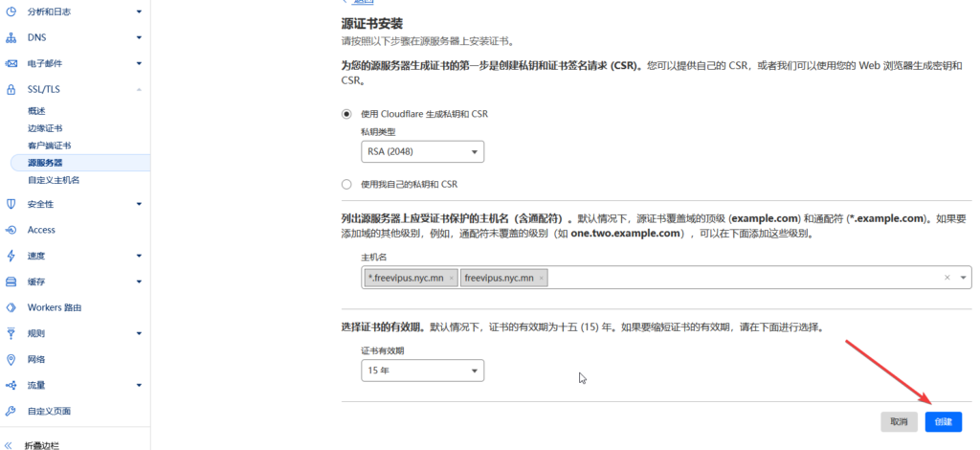Image resolution: width=980 pixels, height=450 pixels.
Task: Select 使用 Cloudflare 生成私钥和 CSR option
Action: pyautogui.click(x=346, y=114)
